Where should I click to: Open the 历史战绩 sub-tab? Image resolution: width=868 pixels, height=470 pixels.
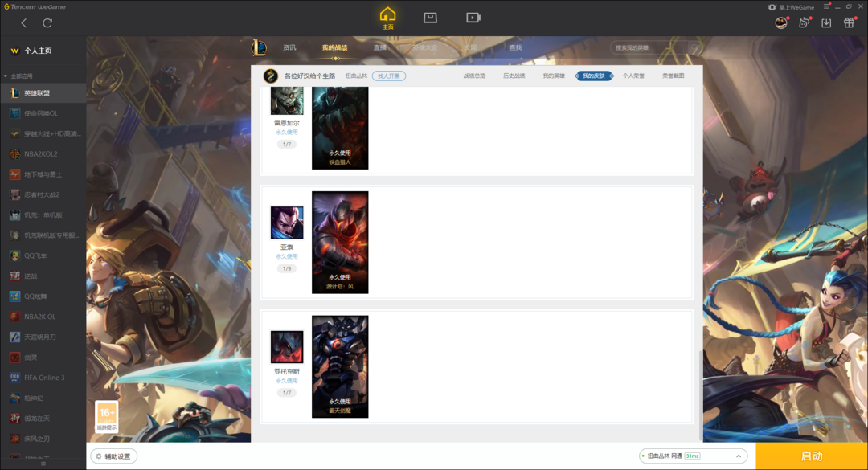[514, 76]
